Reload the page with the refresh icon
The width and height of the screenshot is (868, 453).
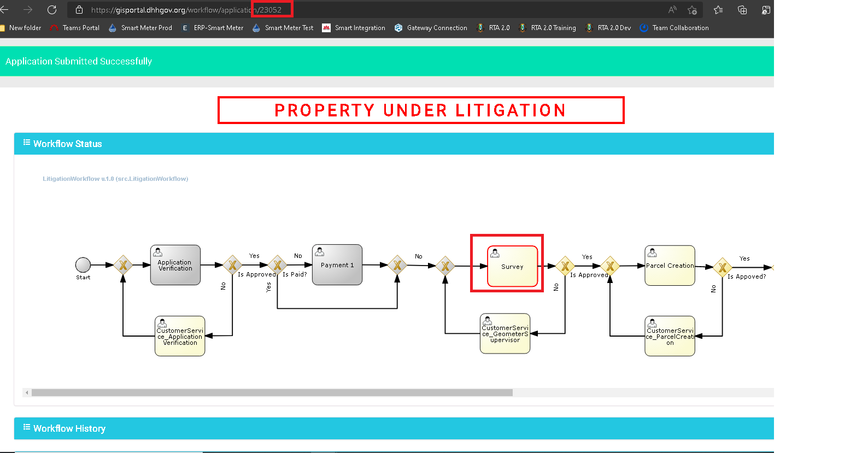point(52,10)
